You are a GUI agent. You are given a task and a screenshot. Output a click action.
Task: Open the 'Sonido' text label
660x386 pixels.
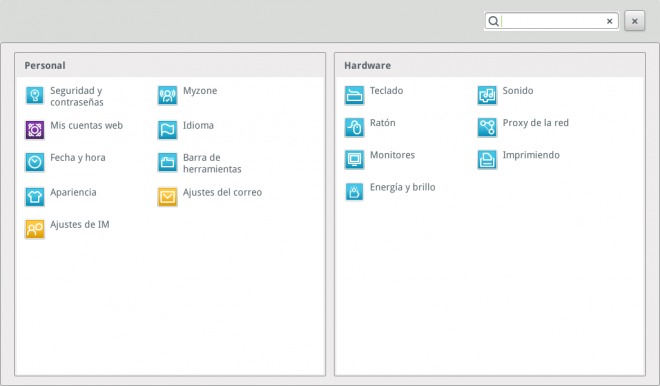point(518,91)
